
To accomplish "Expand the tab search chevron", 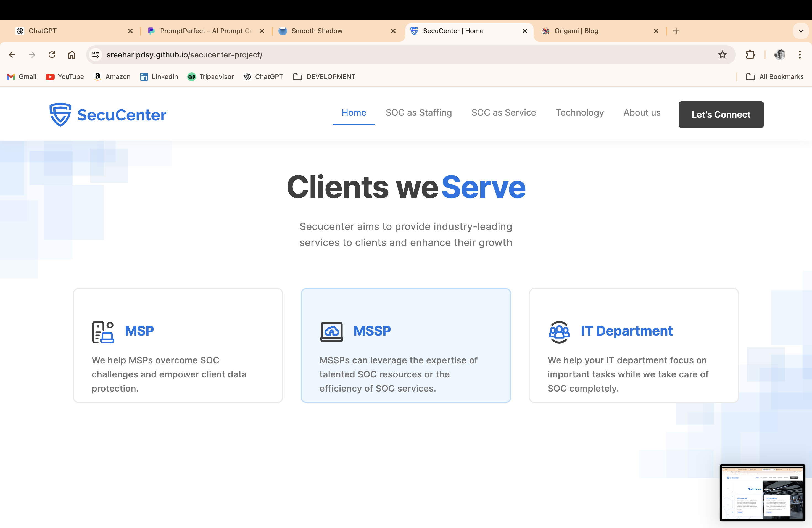I will [x=801, y=31].
